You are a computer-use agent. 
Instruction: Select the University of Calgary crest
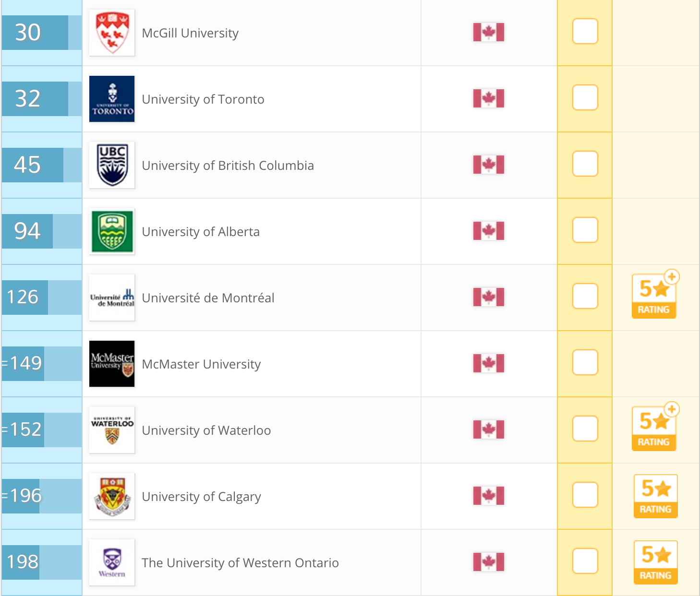112,496
